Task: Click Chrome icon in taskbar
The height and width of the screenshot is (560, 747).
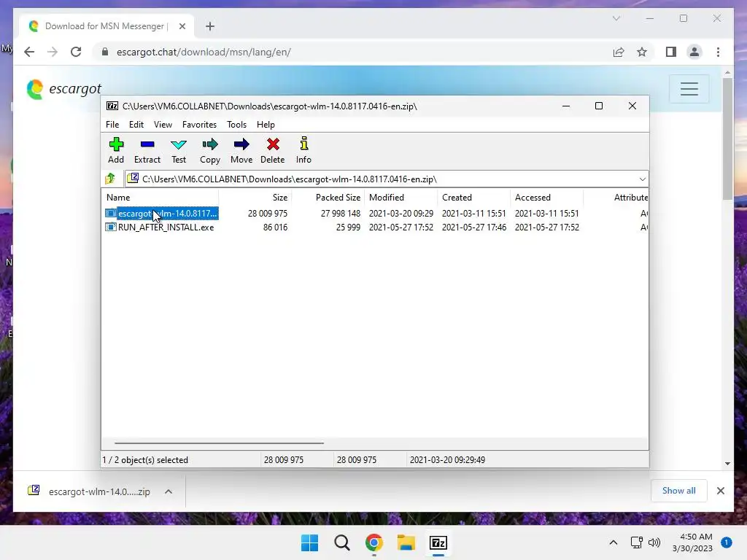Action: pos(374,542)
